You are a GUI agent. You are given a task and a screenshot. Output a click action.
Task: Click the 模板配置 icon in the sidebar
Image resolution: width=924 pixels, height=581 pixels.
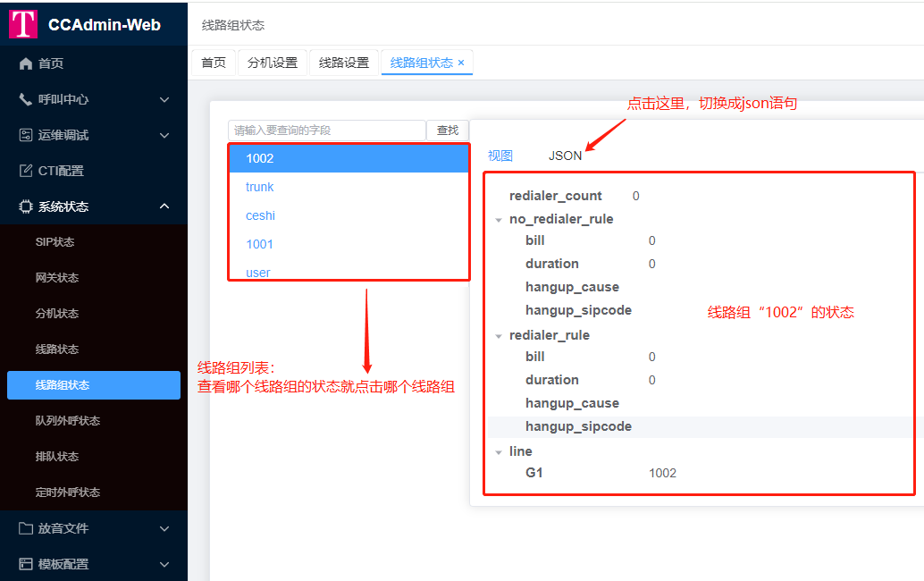point(25,564)
